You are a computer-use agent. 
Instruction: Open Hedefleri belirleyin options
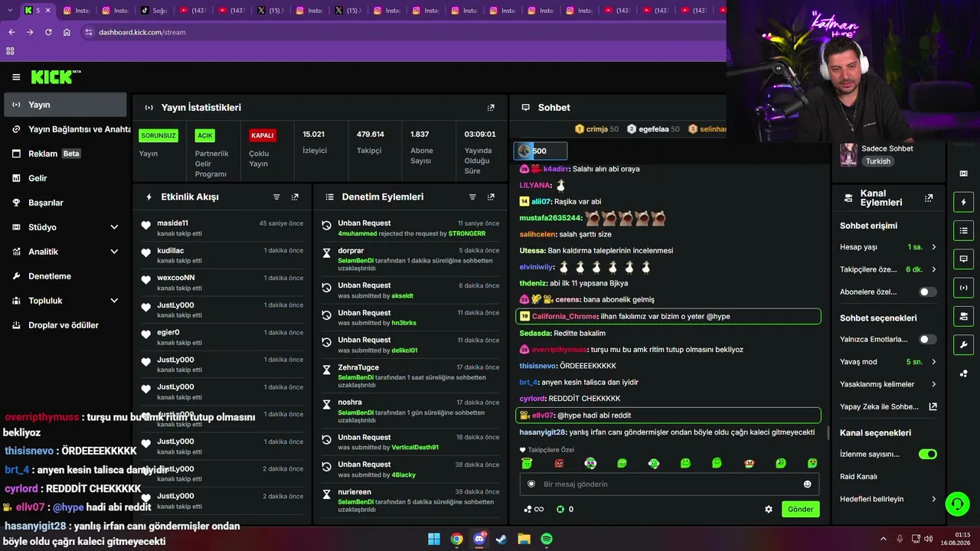coord(888,499)
